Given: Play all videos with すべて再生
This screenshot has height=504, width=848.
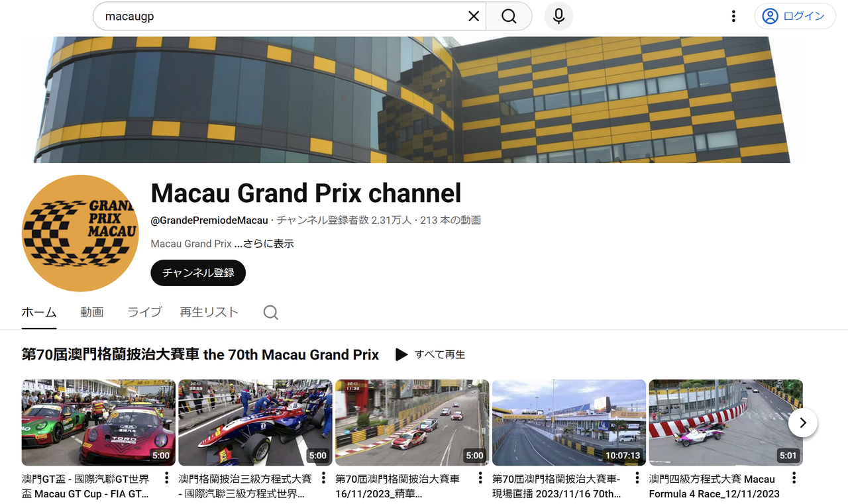Looking at the screenshot, I should point(431,354).
